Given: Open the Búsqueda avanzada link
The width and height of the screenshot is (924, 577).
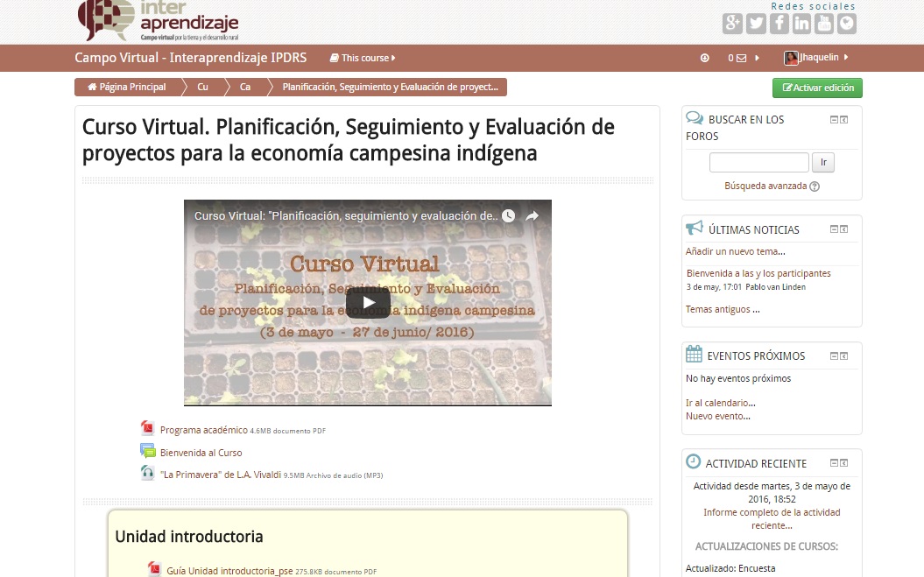Looking at the screenshot, I should [x=765, y=186].
